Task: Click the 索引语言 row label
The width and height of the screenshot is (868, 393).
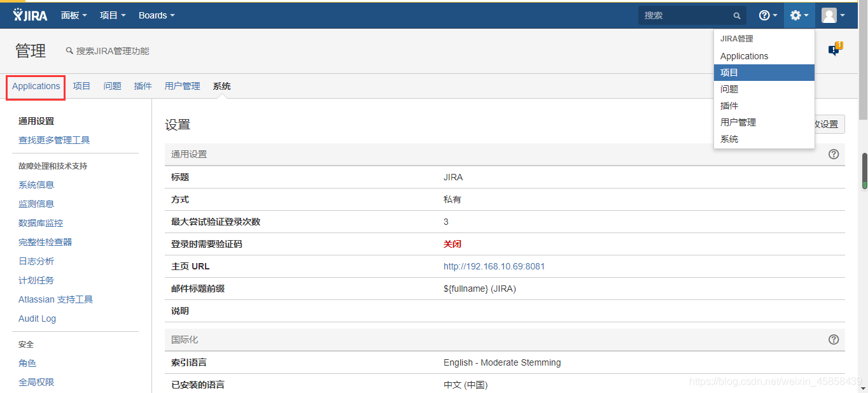Action: pos(189,362)
